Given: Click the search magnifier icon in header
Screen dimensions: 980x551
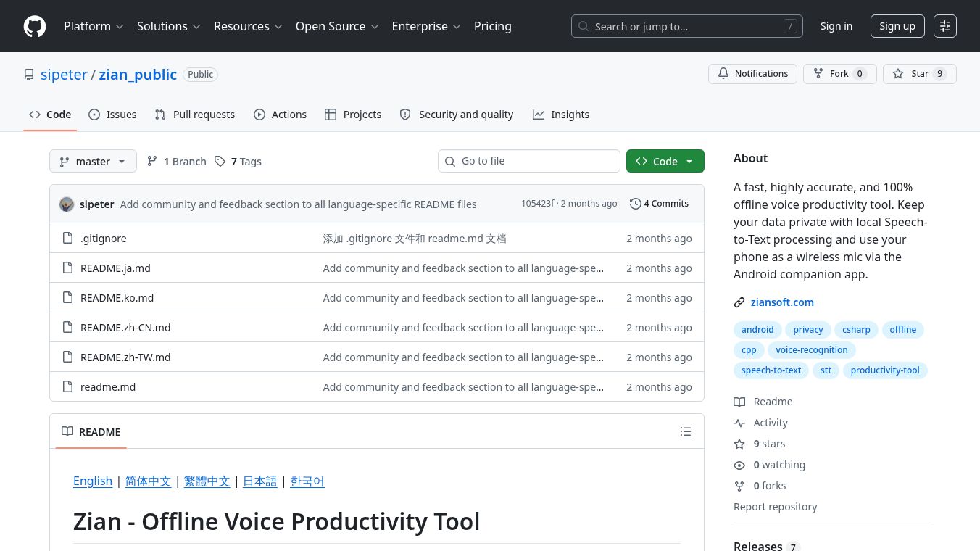Looking at the screenshot, I should click(584, 26).
